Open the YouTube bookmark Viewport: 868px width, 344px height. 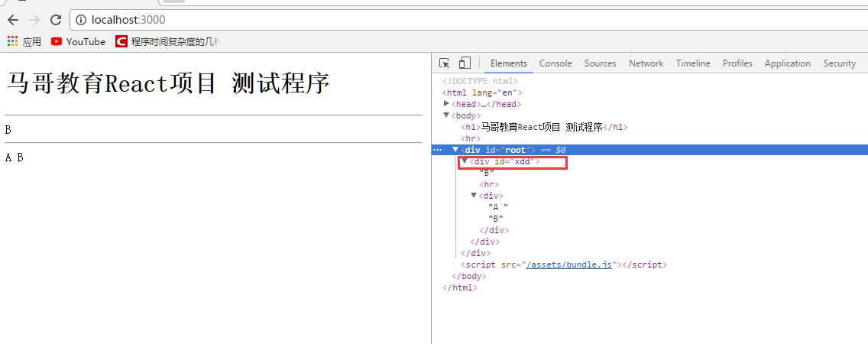tap(77, 41)
